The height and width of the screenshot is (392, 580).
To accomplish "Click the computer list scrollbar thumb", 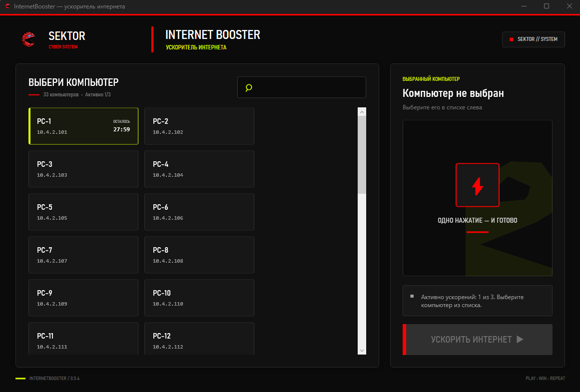I will [x=362, y=155].
